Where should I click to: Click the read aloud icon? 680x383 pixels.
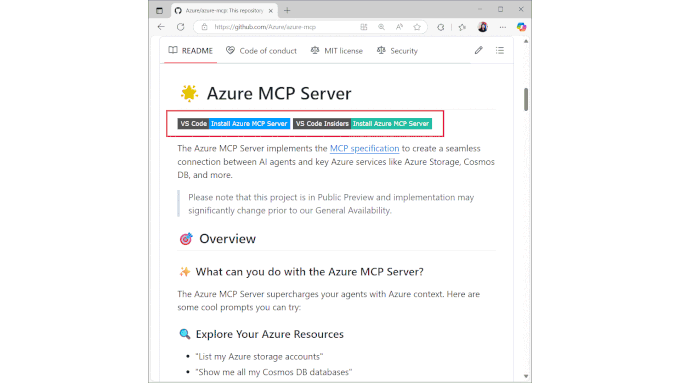point(399,27)
